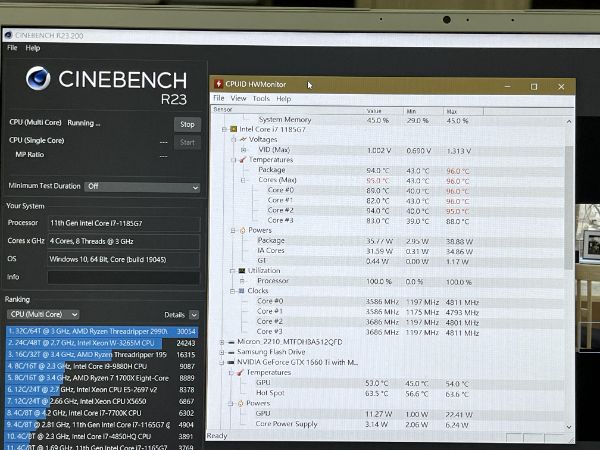Image resolution: width=600 pixels, height=450 pixels.
Task: Select the Intel Core i7-7700K ranking entry
Action: pyautogui.click(x=102, y=413)
